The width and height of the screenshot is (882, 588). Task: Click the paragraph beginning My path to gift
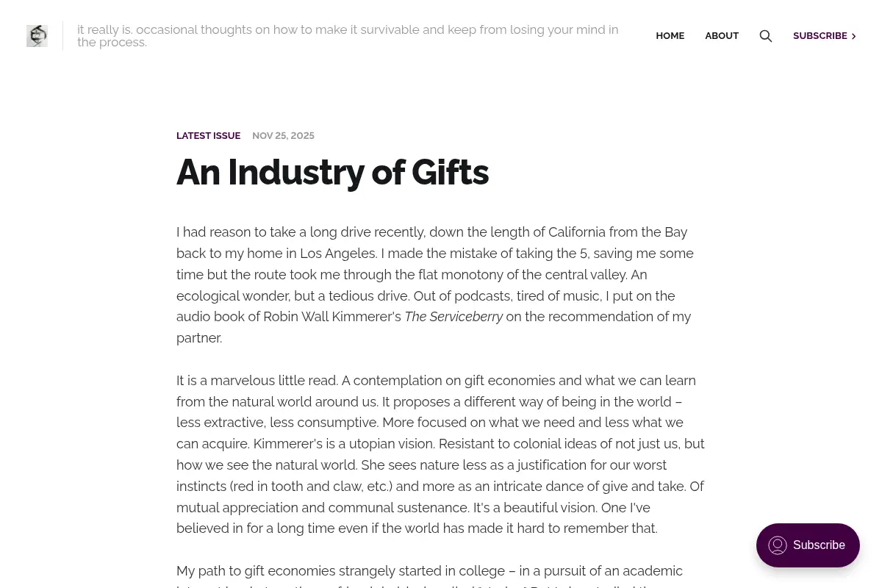pos(440,578)
